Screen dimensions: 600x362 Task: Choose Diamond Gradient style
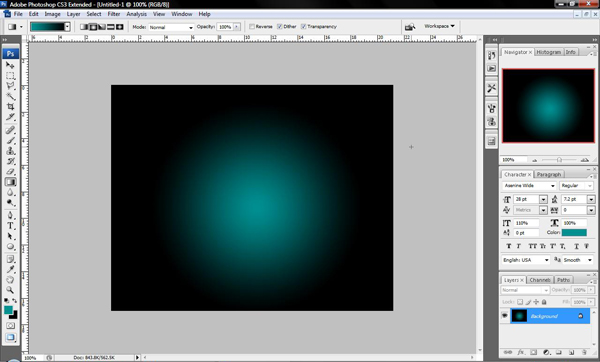tap(120, 27)
